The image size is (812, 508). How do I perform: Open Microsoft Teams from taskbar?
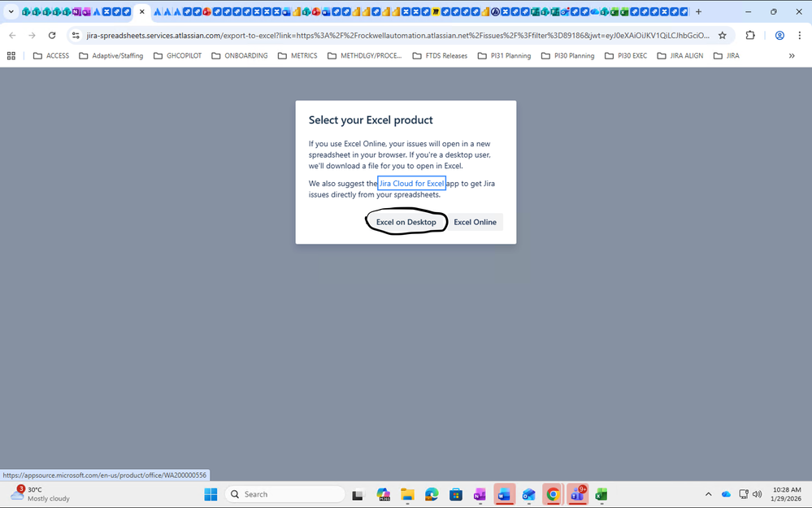577,494
